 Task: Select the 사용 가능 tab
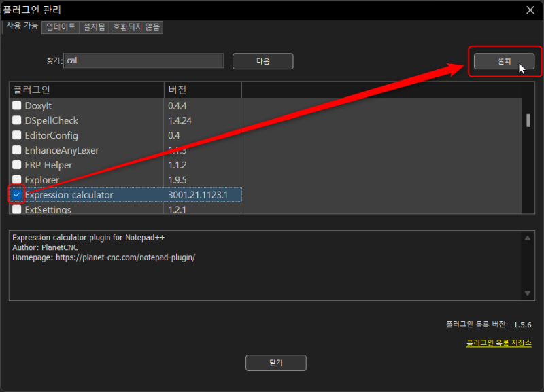coord(21,26)
